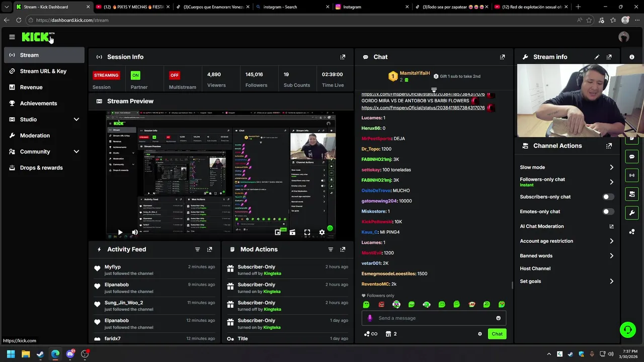Play the stream preview video
The image size is (644, 362).
click(120, 232)
